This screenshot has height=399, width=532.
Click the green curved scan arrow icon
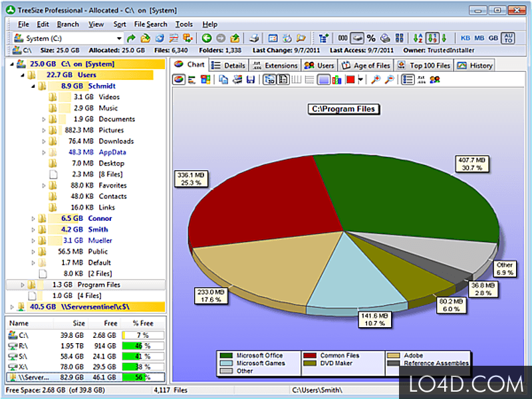[131, 39]
